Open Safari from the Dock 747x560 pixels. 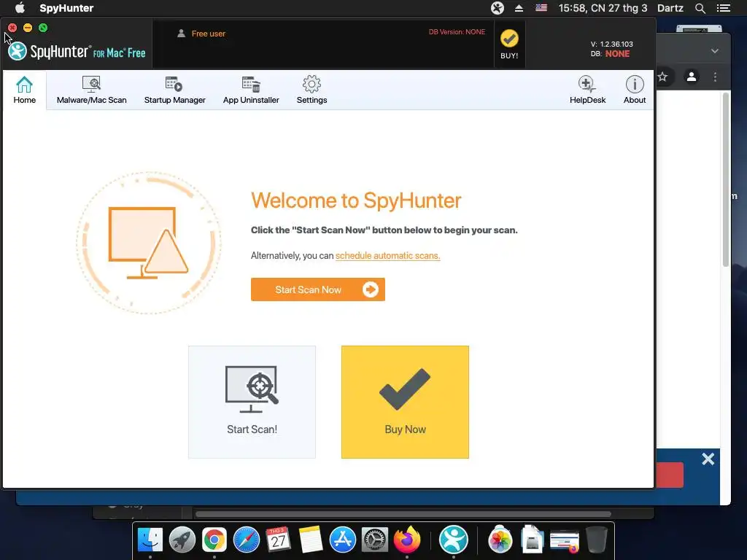(x=247, y=540)
